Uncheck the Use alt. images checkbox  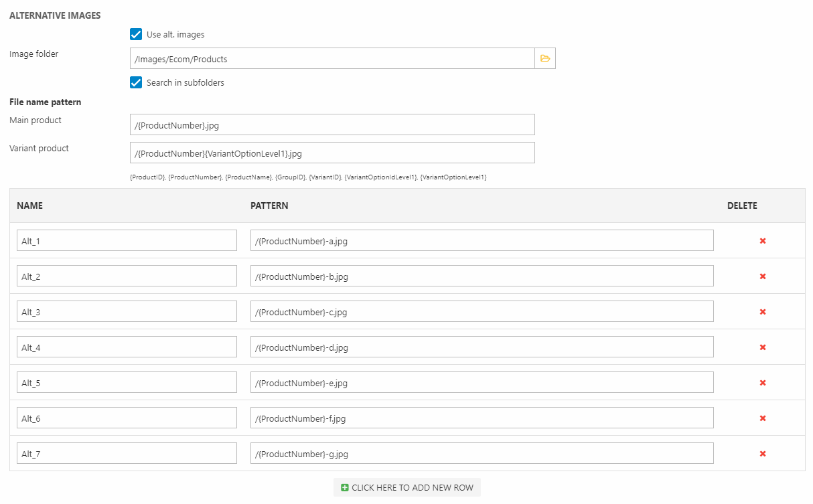click(136, 34)
